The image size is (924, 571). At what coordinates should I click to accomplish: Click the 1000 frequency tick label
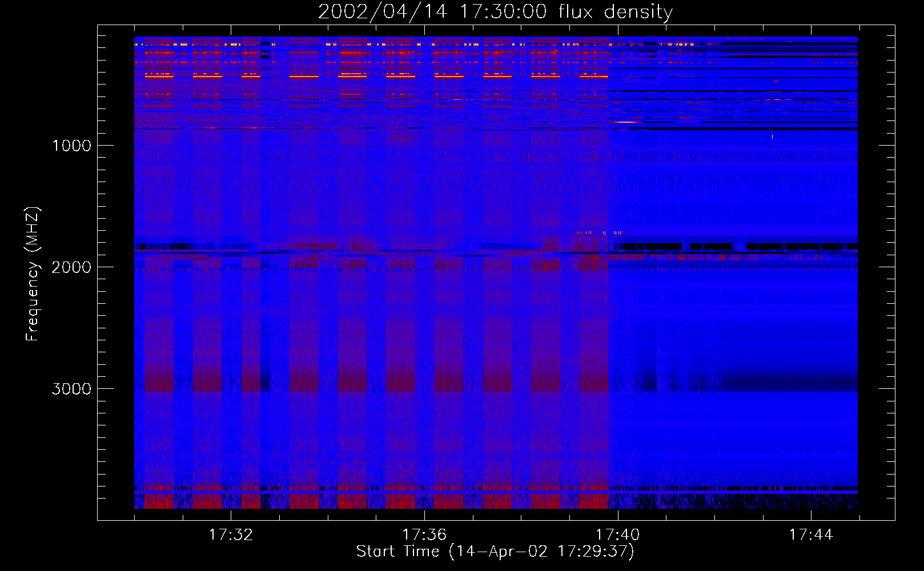(71, 146)
